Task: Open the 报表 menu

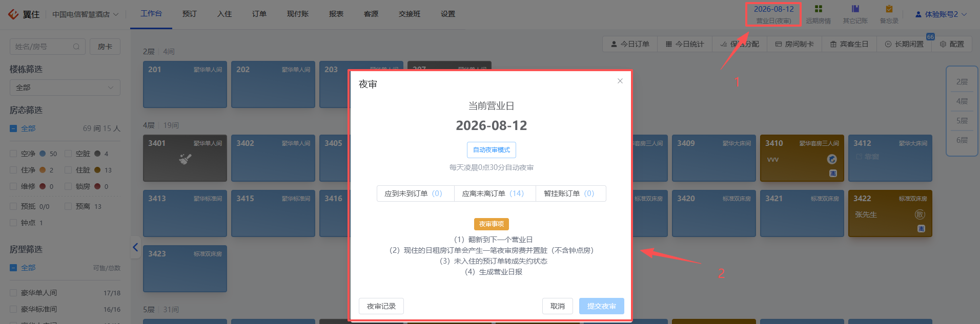Action: pos(336,14)
